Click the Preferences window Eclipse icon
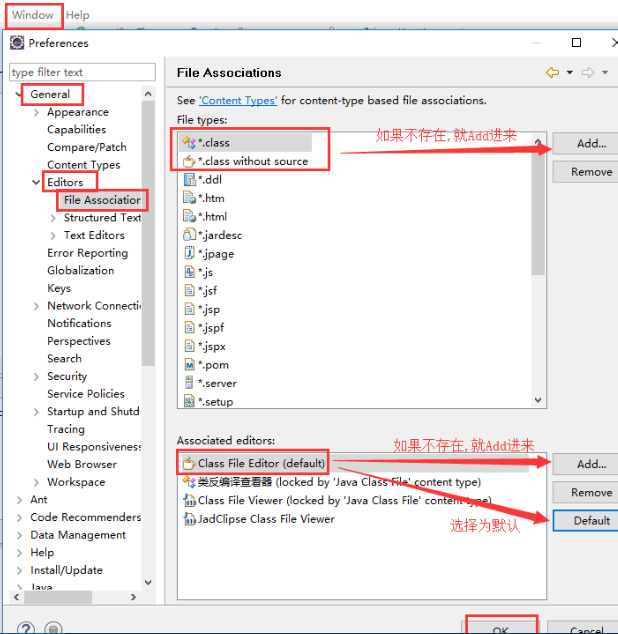Viewport: 618px width, 634px height. [x=17, y=42]
